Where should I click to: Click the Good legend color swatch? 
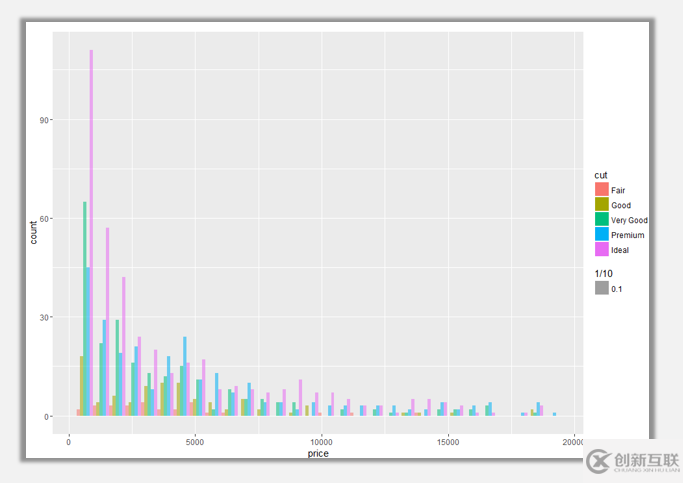(602, 204)
